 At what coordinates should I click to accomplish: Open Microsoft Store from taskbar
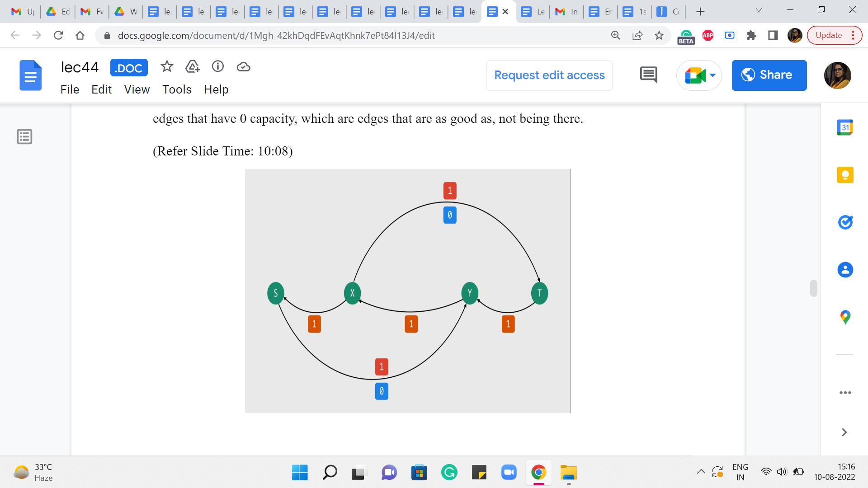click(x=419, y=473)
